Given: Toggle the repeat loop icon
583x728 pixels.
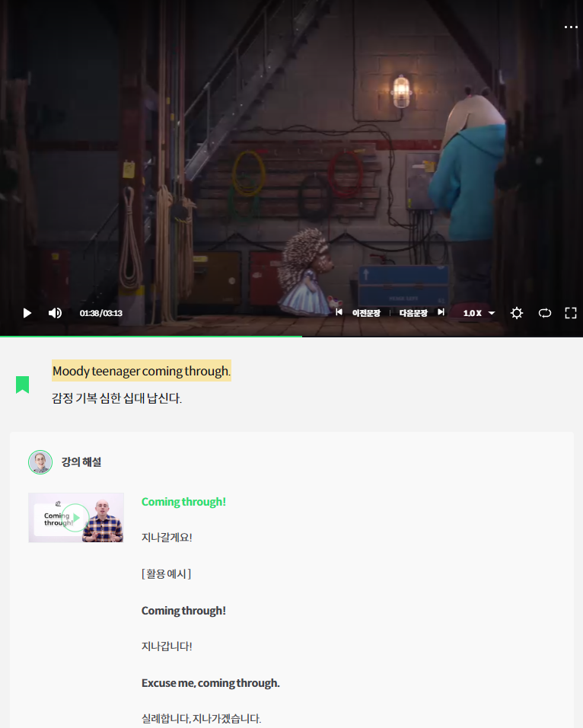Looking at the screenshot, I should click(x=544, y=313).
